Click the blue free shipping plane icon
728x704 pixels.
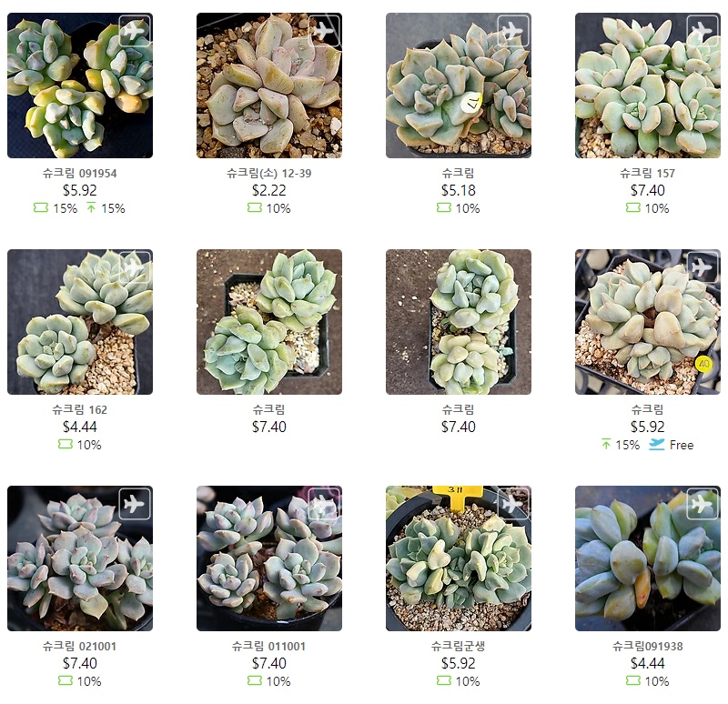656,445
